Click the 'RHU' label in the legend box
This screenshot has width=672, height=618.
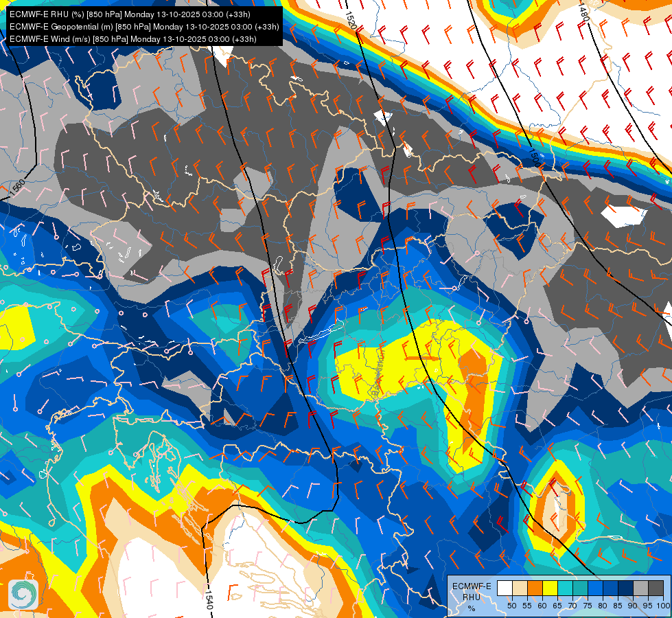[472, 597]
